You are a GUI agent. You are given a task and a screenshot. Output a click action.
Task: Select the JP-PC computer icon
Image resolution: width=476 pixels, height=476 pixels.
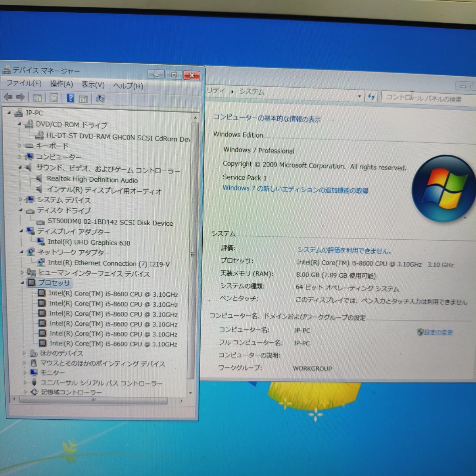click(x=18, y=113)
